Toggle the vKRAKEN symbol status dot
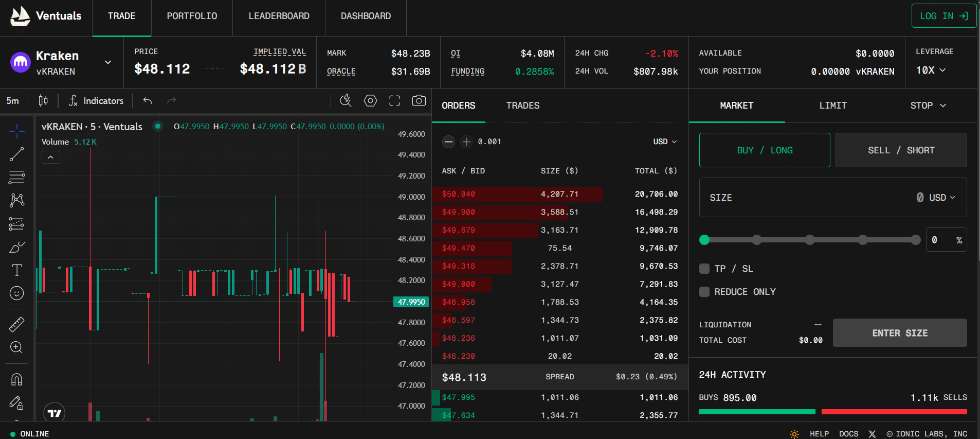The height and width of the screenshot is (439, 980). click(x=158, y=126)
